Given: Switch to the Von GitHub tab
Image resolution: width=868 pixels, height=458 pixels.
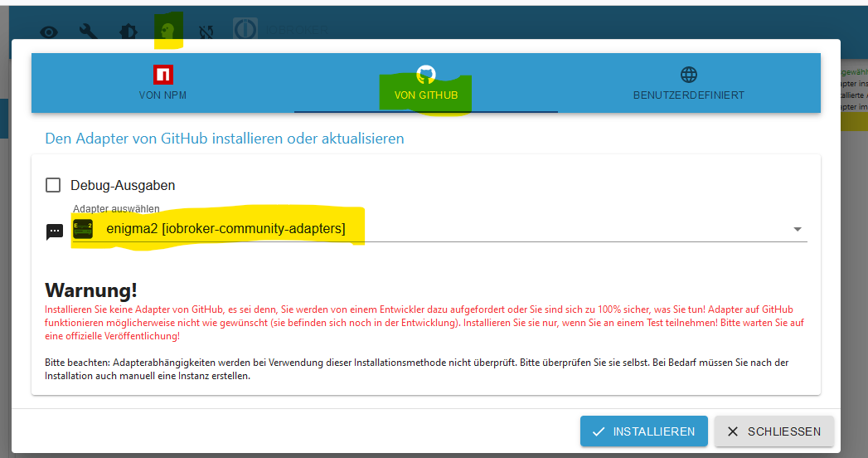Looking at the screenshot, I should (425, 83).
